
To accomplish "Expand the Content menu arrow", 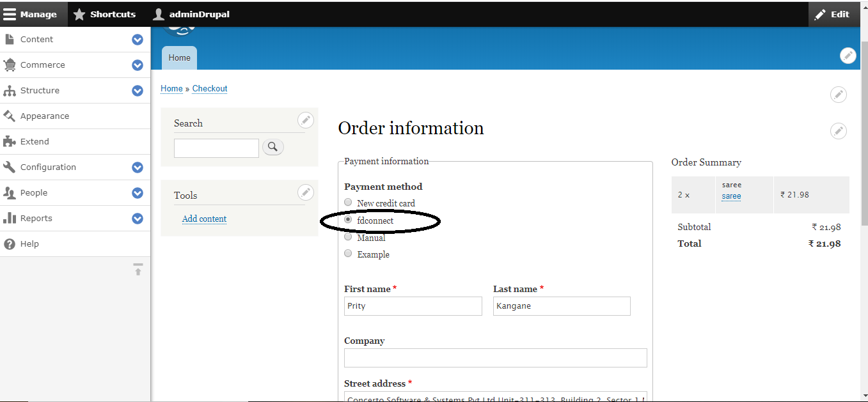I will [138, 40].
